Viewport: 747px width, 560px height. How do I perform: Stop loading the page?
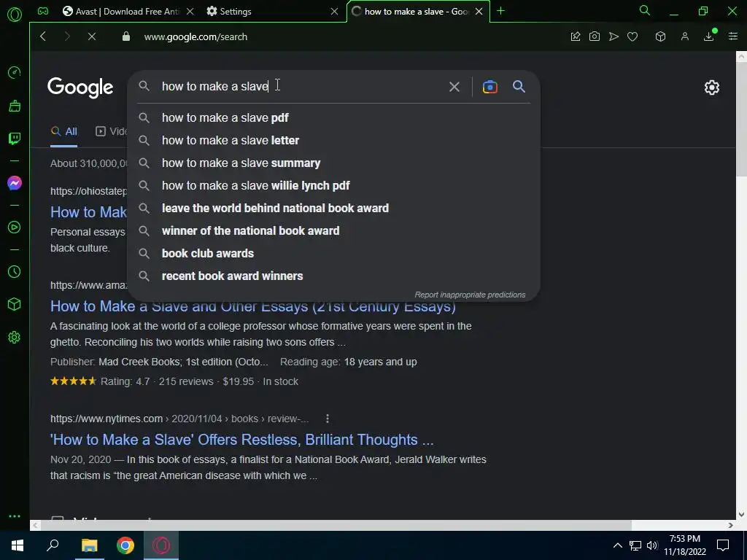92,36
